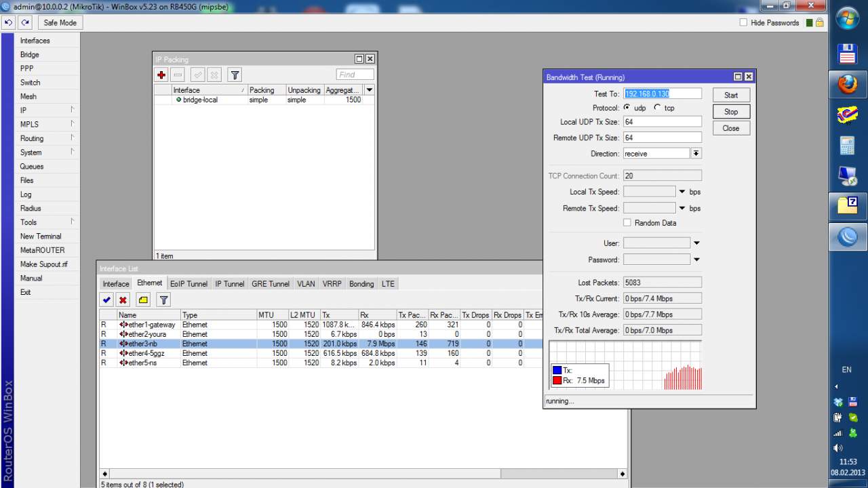Open the Queues menu item
Viewport: 868px width, 488px height.
coord(32,166)
